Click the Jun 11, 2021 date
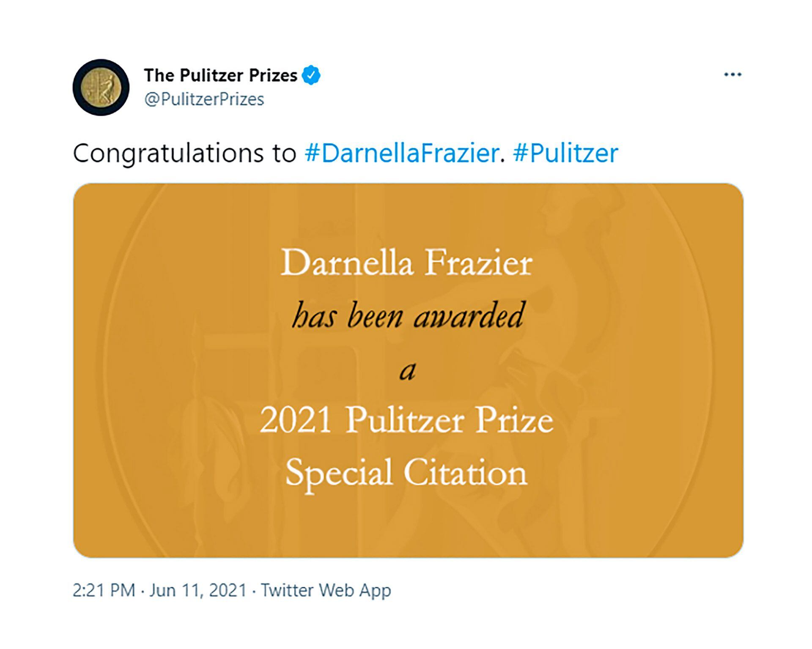The width and height of the screenshot is (812, 649). [x=198, y=590]
